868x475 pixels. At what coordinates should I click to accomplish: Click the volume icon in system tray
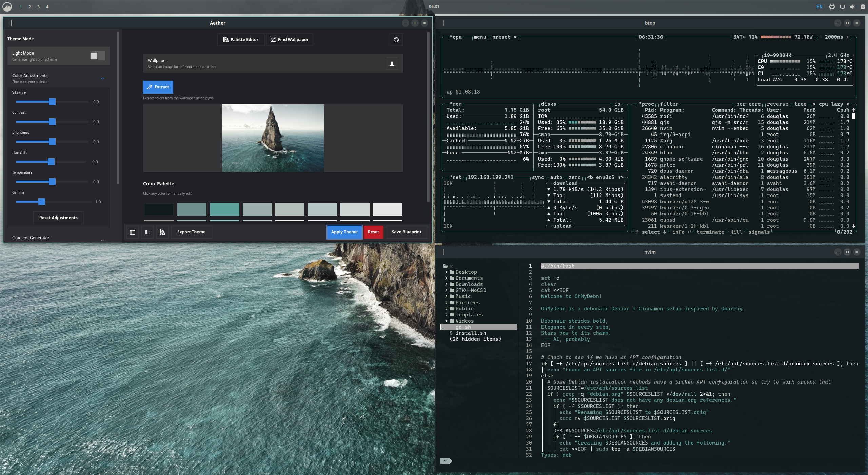coord(852,7)
